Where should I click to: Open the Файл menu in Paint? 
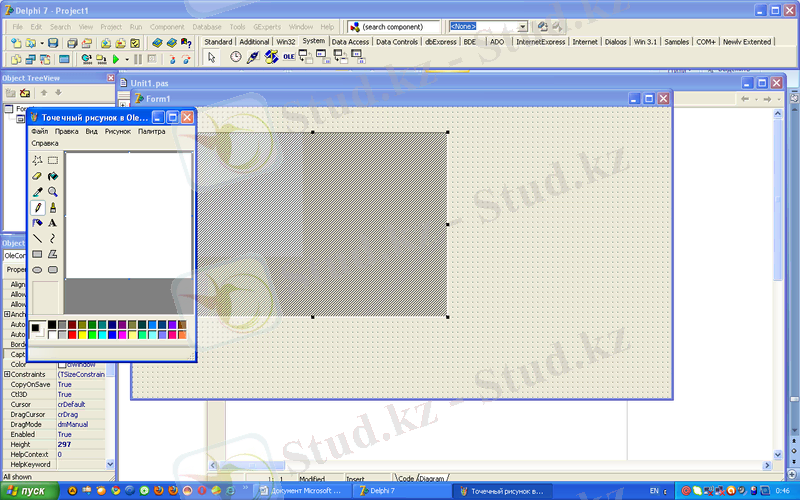(x=39, y=131)
